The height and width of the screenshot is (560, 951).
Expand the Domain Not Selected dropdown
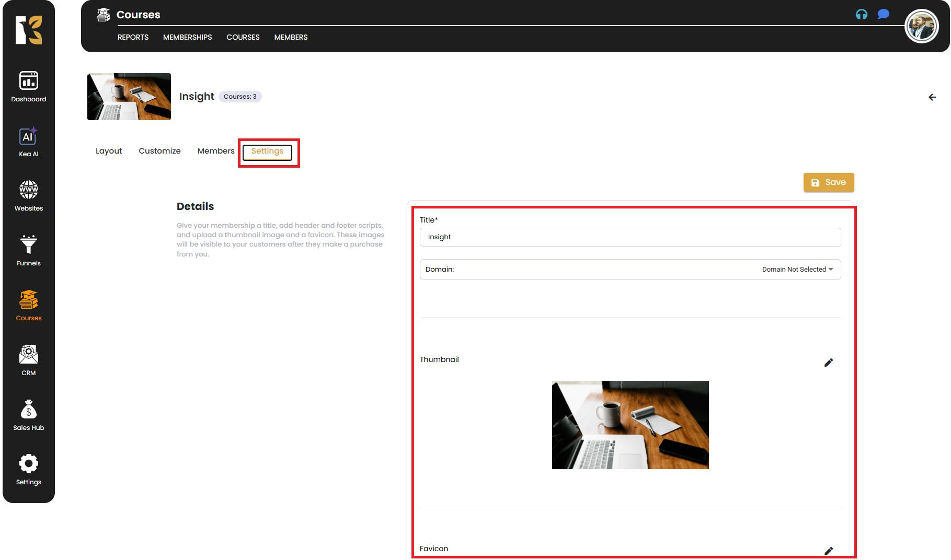coord(797,270)
